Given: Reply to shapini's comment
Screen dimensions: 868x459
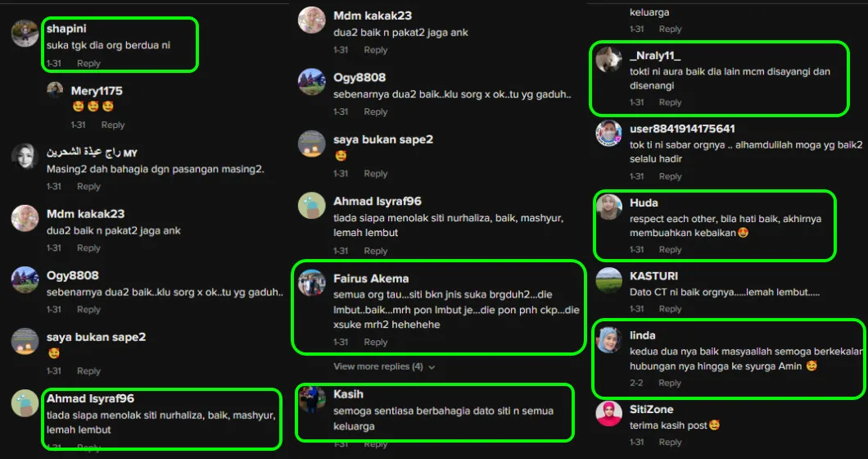Looking at the screenshot, I should click(88, 63).
